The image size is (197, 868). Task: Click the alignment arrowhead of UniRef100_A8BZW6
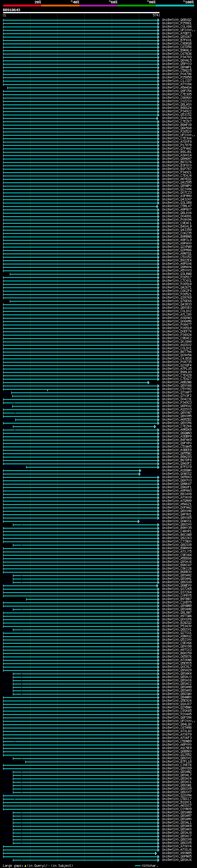point(148,382)
